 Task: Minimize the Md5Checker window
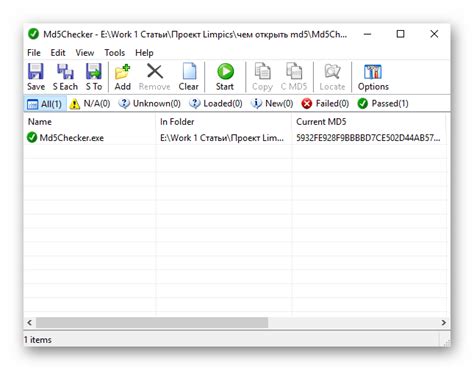pos(367,34)
